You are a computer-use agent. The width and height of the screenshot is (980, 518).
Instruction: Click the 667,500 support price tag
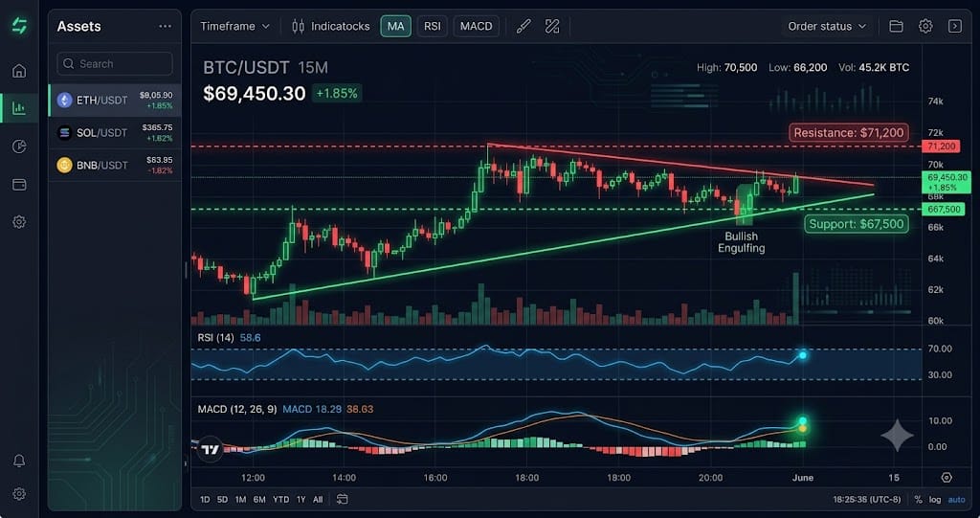[944, 209]
